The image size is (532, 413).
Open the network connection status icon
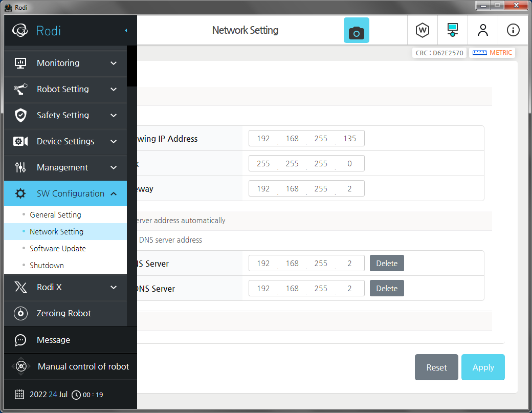click(452, 30)
